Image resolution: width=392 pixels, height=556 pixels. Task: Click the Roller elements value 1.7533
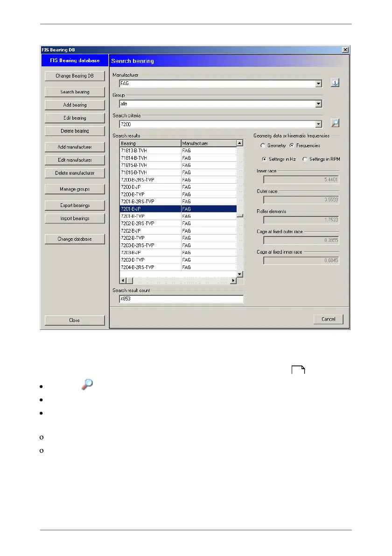tap(301, 220)
